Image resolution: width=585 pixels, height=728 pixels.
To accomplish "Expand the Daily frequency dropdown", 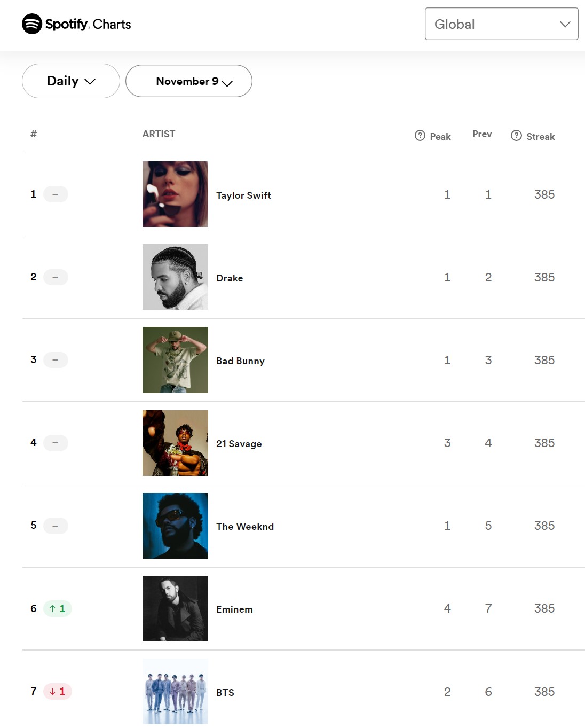I will click(71, 81).
